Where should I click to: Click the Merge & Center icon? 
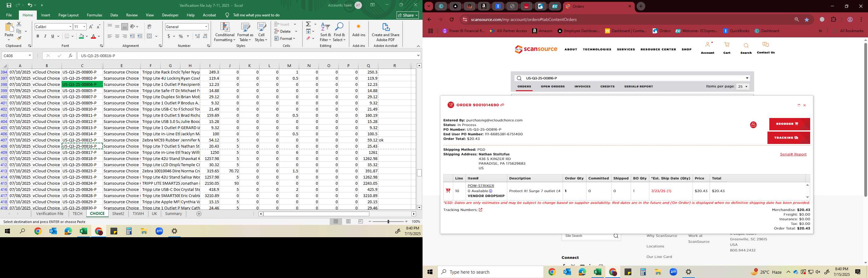click(150, 36)
